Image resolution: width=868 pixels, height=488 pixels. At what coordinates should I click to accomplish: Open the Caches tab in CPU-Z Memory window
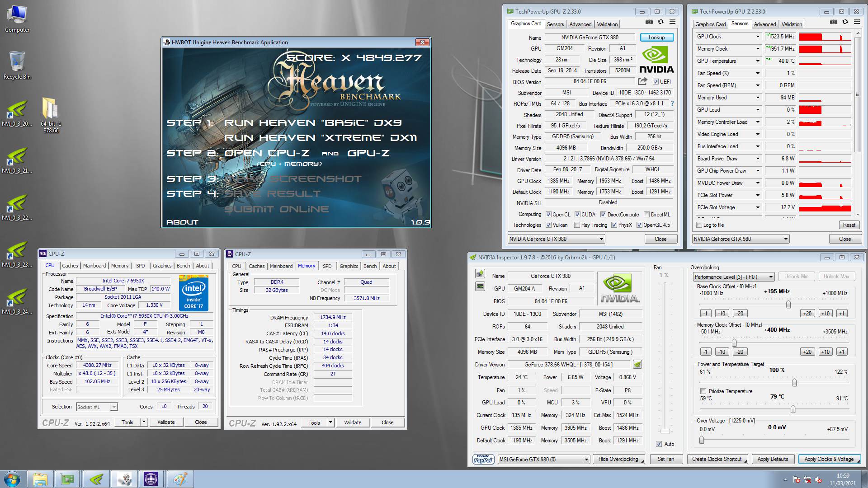click(256, 266)
